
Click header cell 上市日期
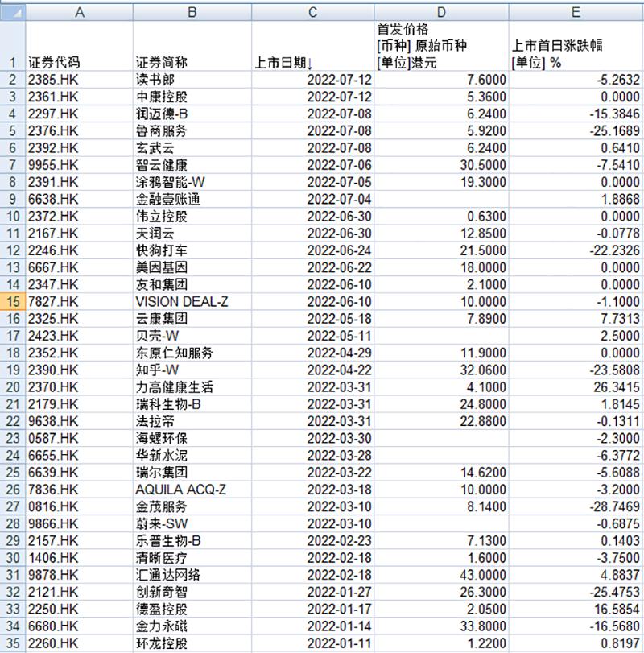[x=313, y=46]
